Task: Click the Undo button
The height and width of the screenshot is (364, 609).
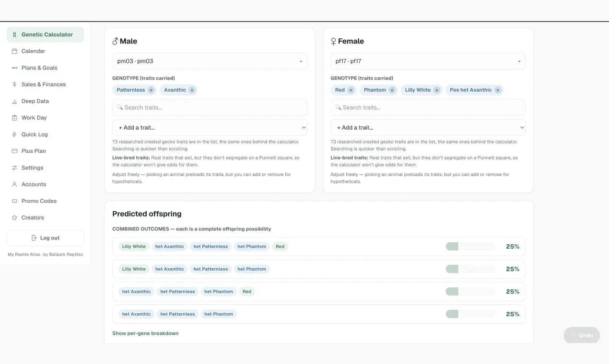Action: 582,335
